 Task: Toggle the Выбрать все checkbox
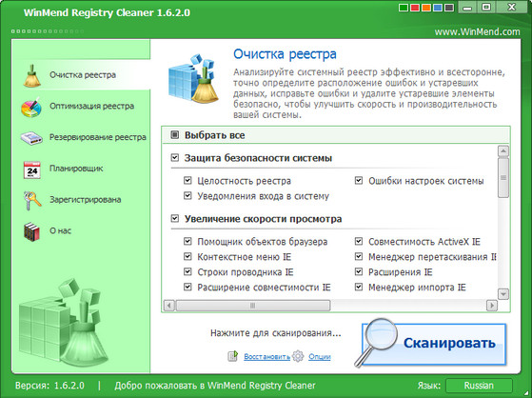[175, 135]
